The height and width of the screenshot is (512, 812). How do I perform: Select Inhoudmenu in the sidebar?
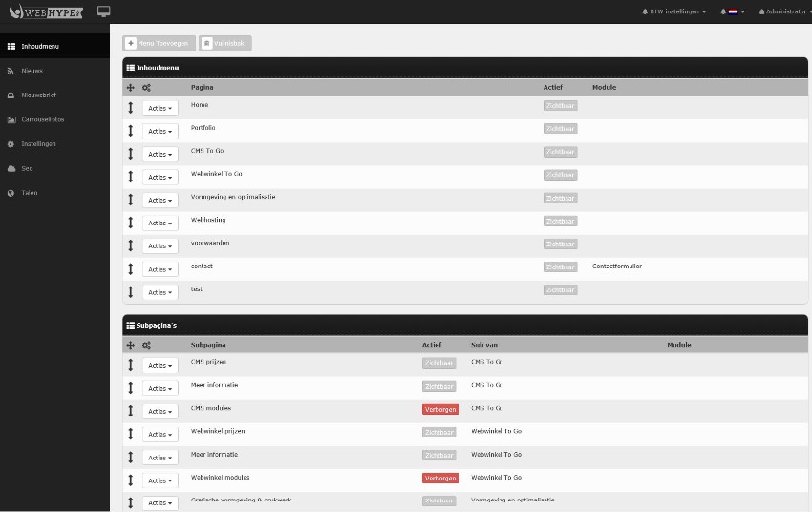coord(54,46)
